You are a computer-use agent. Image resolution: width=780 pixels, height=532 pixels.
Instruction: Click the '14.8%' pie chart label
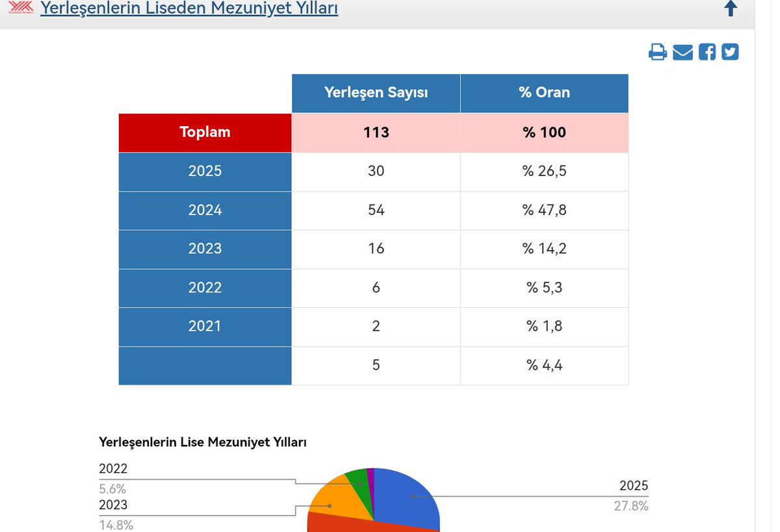[116, 524]
